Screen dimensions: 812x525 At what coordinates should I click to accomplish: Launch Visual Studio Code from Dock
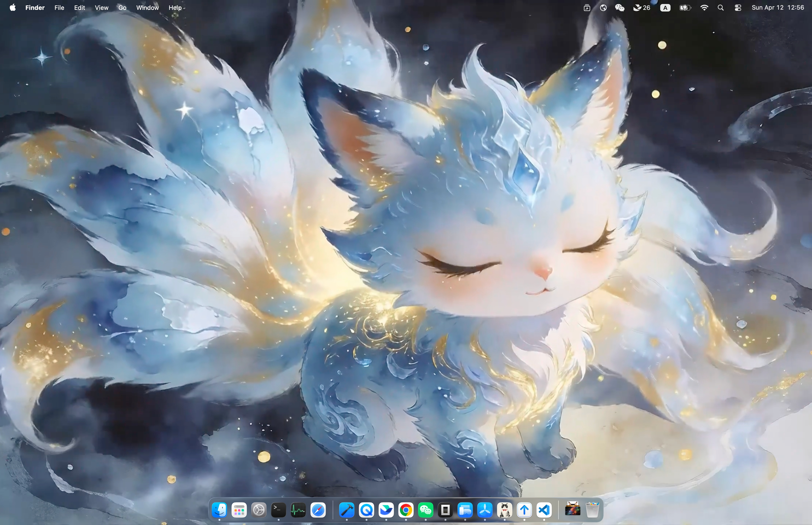[544, 510]
